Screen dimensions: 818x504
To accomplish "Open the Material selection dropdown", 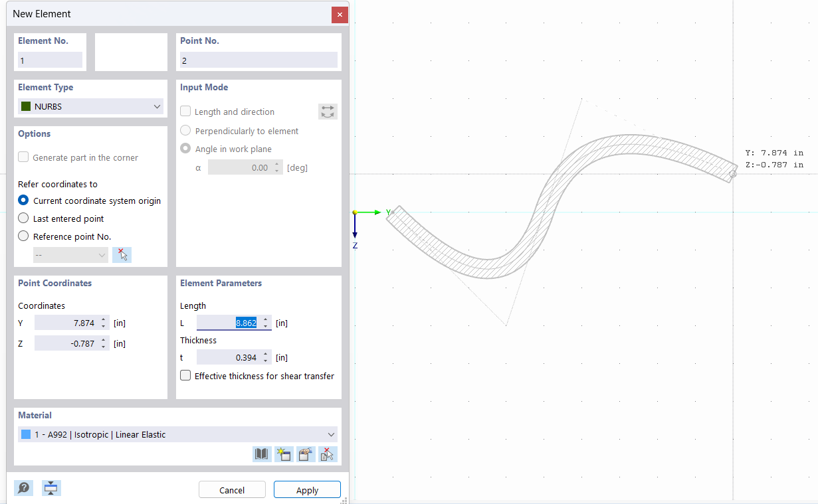I will [330, 434].
